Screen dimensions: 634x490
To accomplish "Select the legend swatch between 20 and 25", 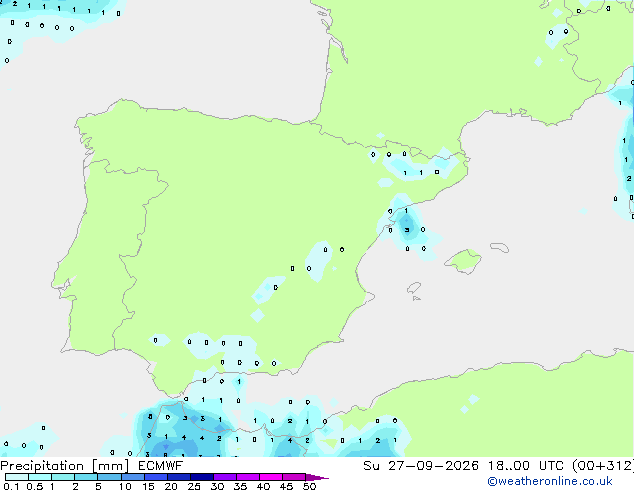I will click(179, 477).
